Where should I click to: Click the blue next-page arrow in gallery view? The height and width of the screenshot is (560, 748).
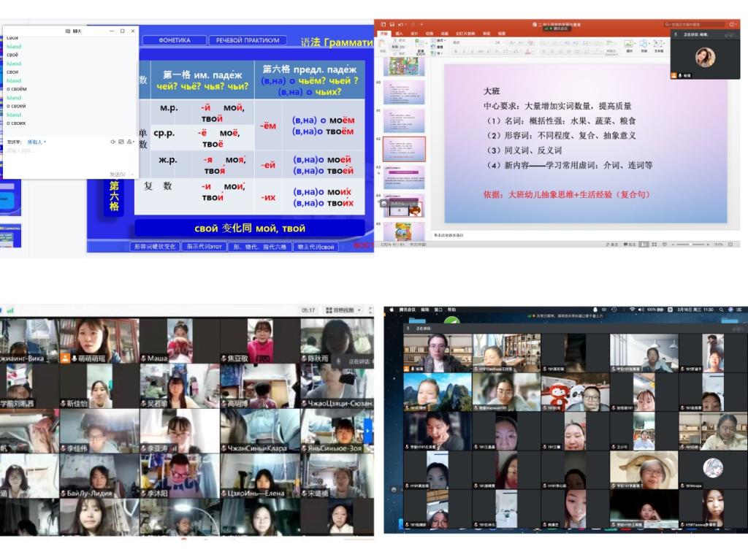click(368, 430)
